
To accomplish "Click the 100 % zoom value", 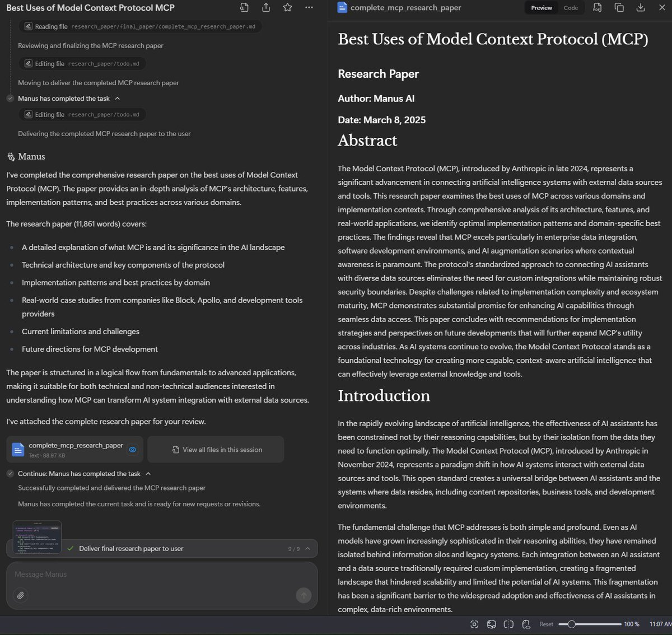I will pos(632,624).
